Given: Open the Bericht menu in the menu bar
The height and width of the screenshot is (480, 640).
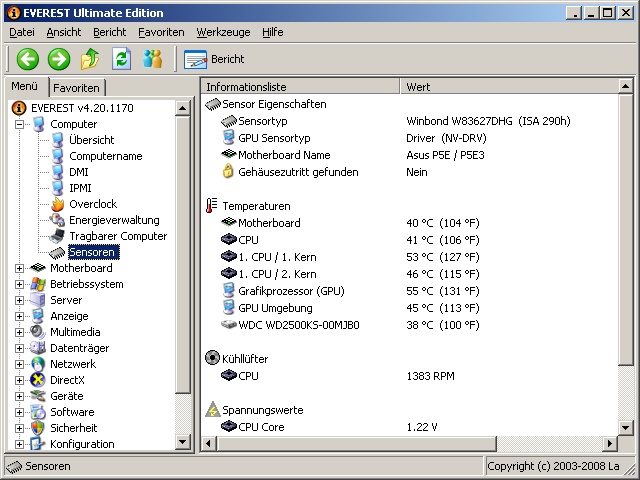Looking at the screenshot, I should [109, 32].
